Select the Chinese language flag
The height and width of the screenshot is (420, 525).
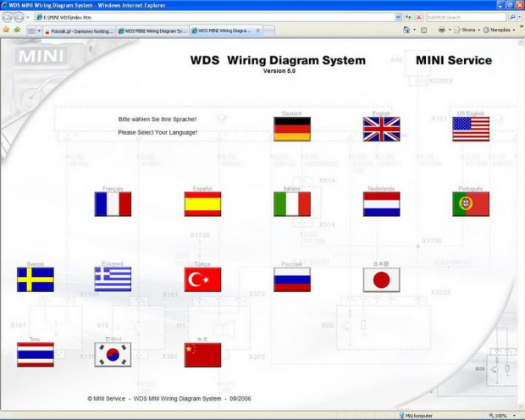point(202,355)
